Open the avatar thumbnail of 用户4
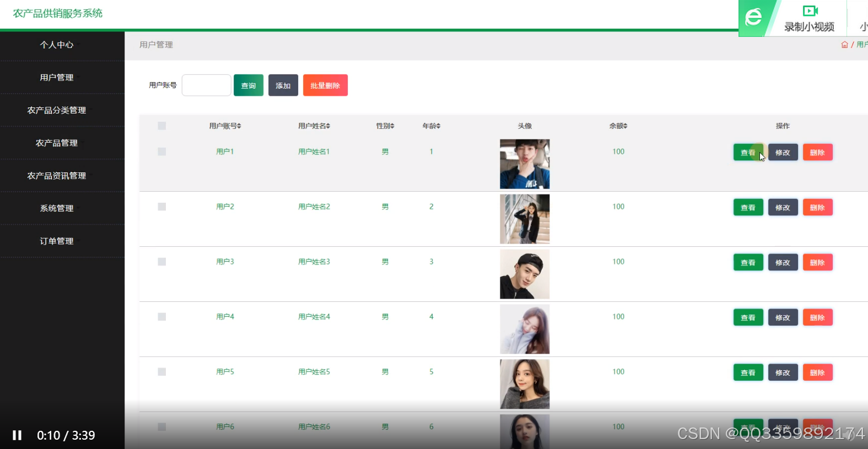This screenshot has height=449, width=868. pos(525,329)
